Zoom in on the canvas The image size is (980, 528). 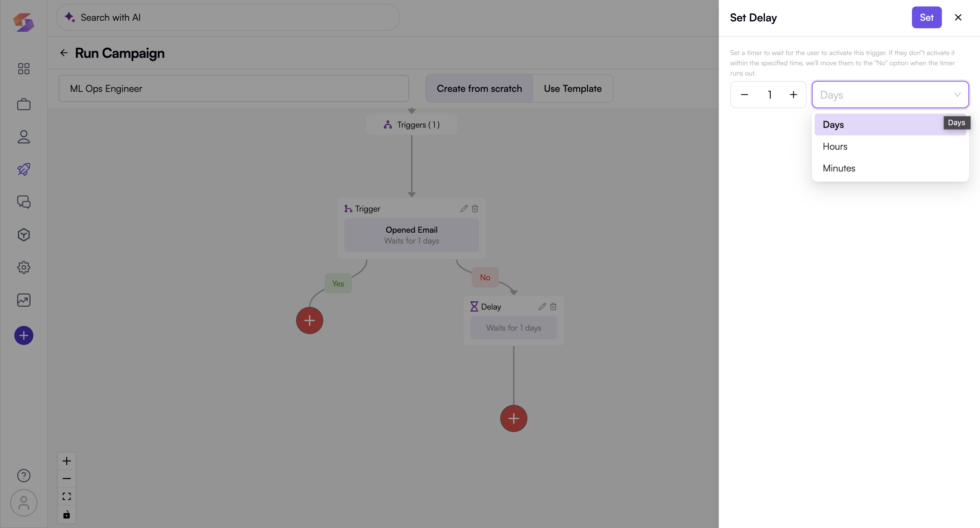(x=67, y=461)
